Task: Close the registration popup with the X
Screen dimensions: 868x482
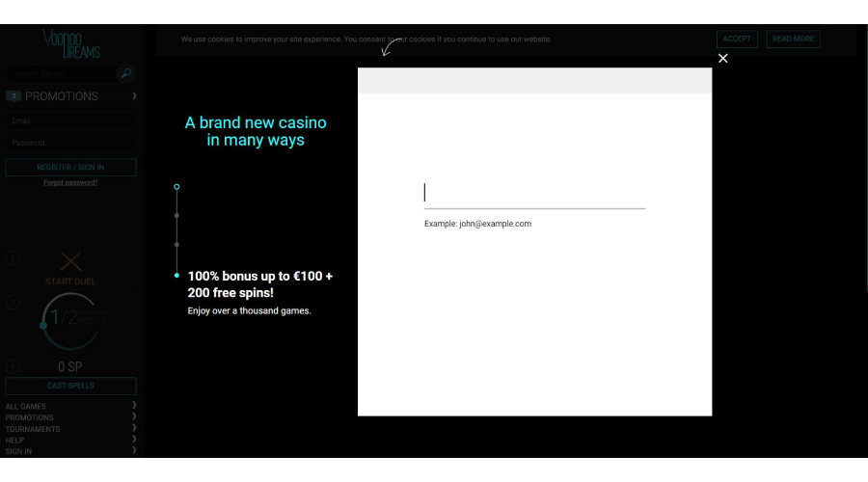Action: 723,59
